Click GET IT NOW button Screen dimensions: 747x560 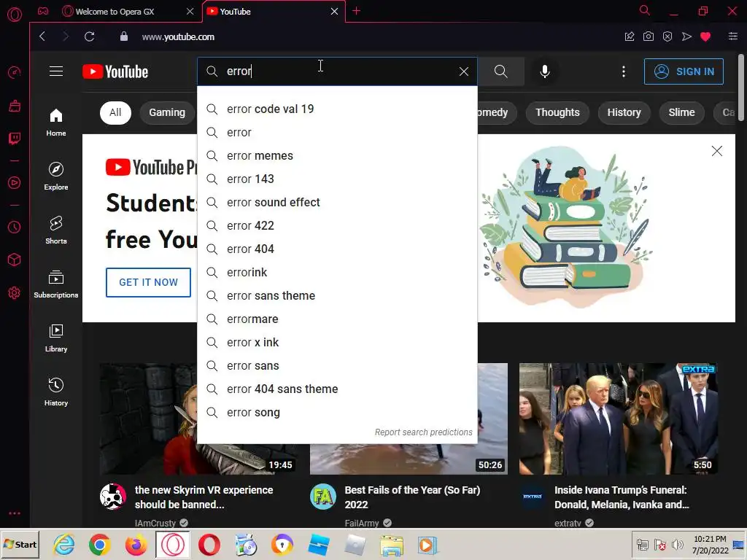[148, 282]
